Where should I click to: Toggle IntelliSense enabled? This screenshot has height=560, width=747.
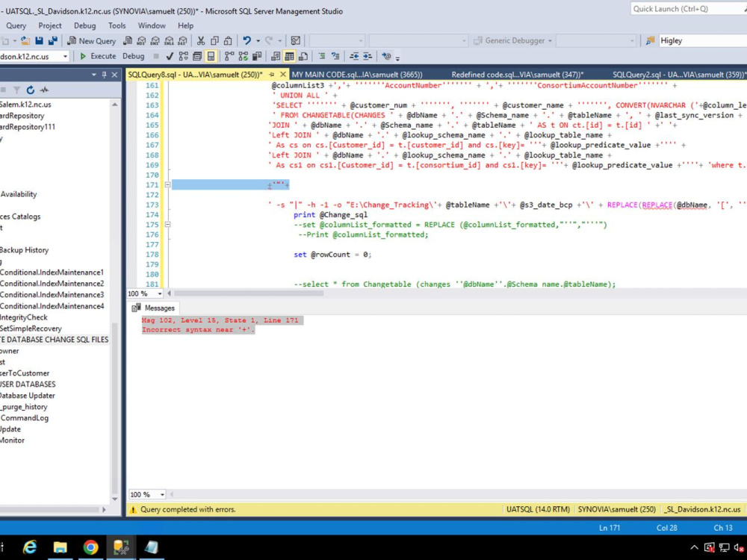point(211,56)
